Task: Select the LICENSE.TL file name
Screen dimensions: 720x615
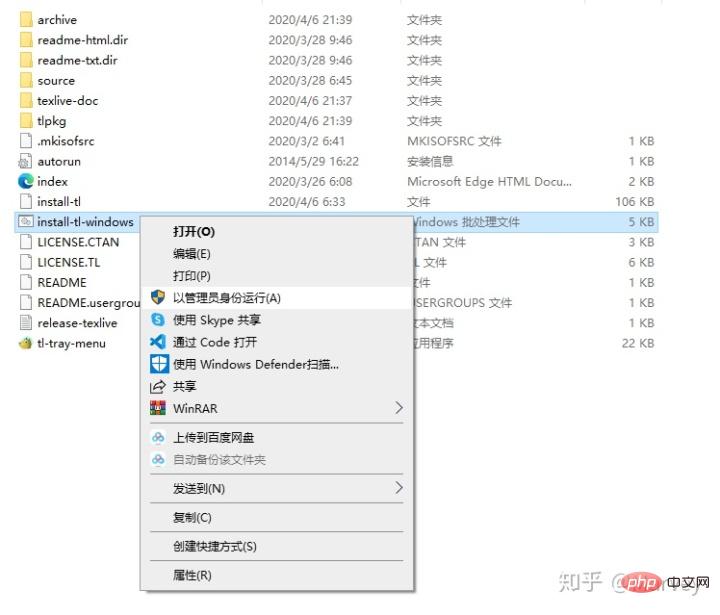Action: point(68,262)
